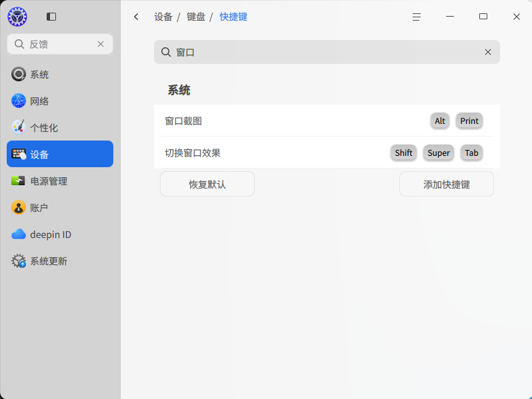
Task: Clear the shortcut search text '窗口'
Action: click(x=488, y=52)
